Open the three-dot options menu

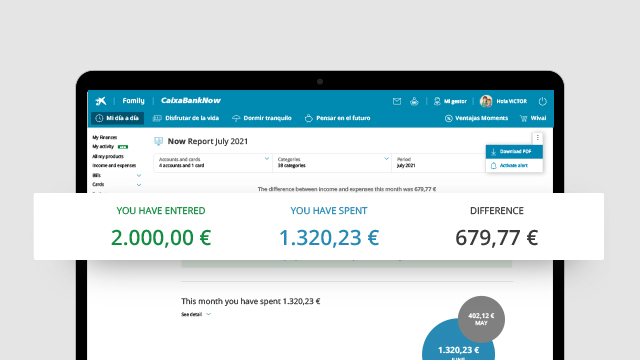click(x=538, y=138)
